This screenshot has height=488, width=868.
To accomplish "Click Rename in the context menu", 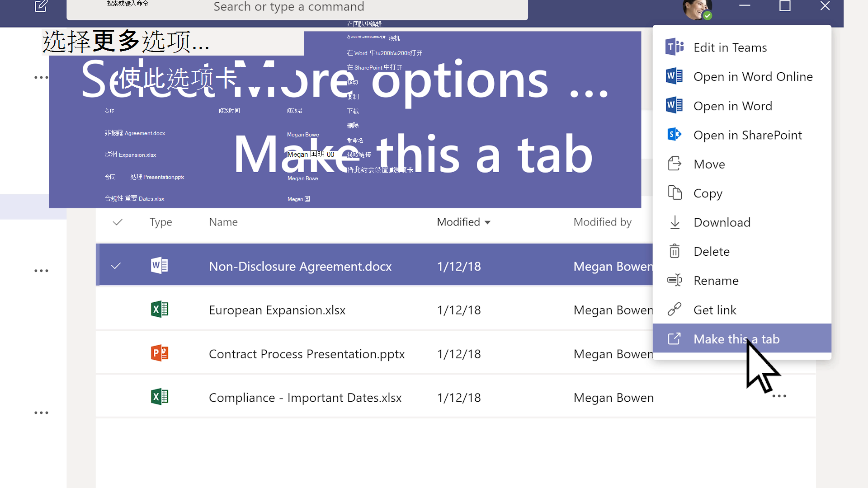I will (715, 280).
